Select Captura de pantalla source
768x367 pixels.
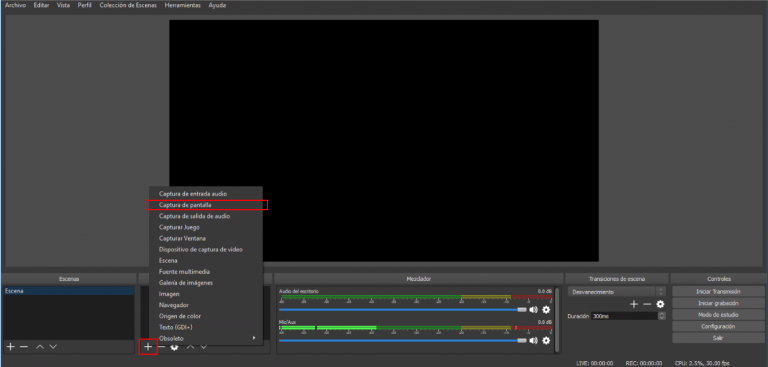click(206, 205)
